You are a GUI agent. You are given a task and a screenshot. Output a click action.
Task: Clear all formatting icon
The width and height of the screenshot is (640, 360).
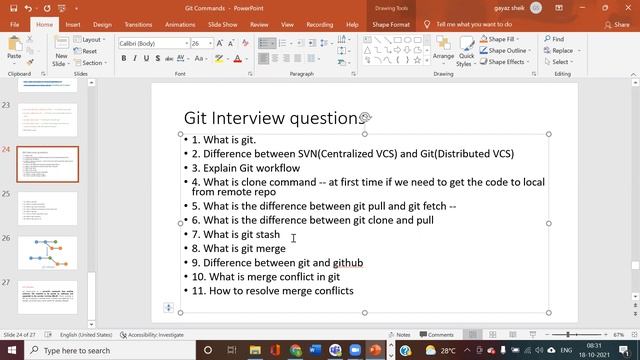tap(245, 43)
